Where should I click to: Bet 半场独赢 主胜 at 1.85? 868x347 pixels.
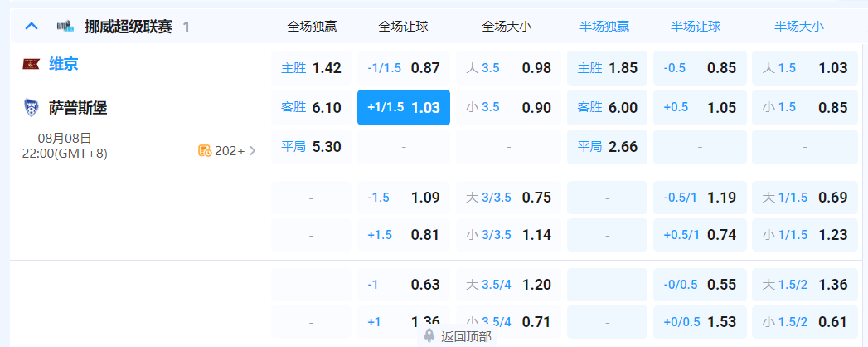(x=607, y=68)
